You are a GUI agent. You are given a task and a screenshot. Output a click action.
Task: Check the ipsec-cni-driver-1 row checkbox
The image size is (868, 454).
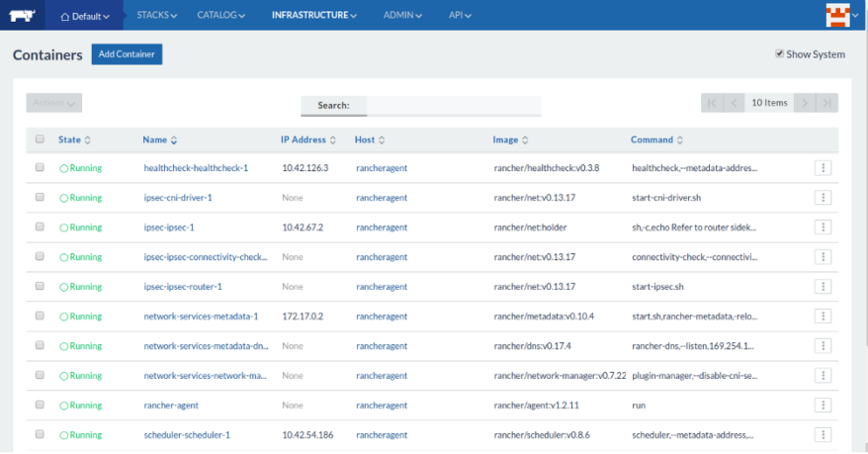click(40, 198)
